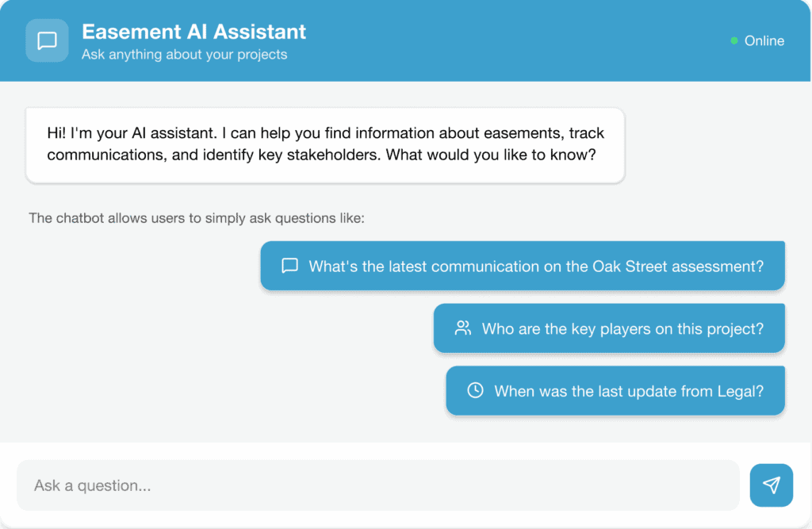Click the people icon beside key players
This screenshot has height=529, width=812.
462,328
